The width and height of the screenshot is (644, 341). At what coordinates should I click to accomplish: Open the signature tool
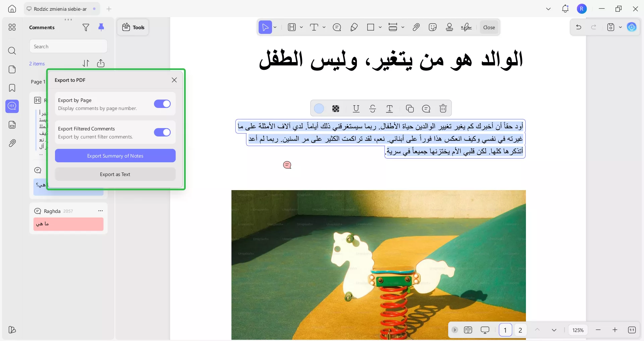point(466,27)
